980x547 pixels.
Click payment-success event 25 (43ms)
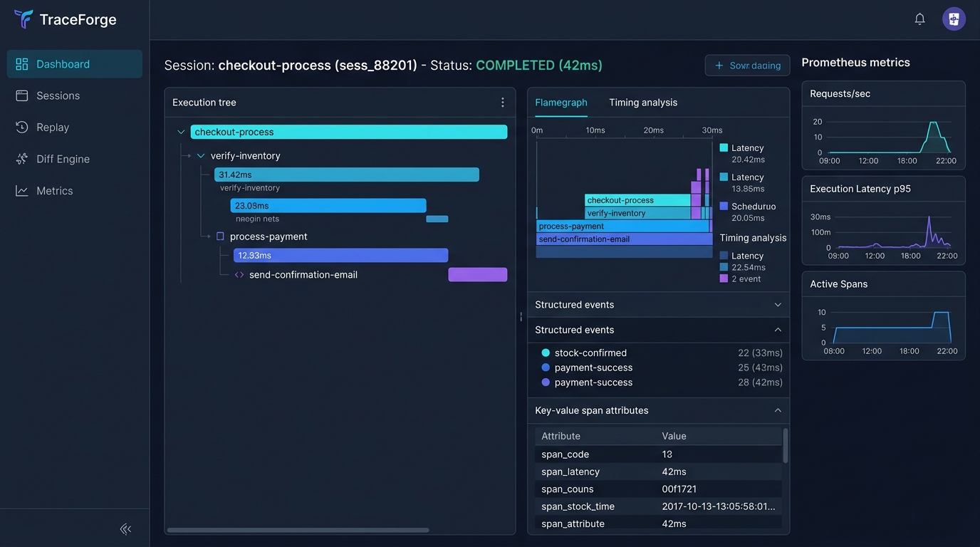coord(661,368)
